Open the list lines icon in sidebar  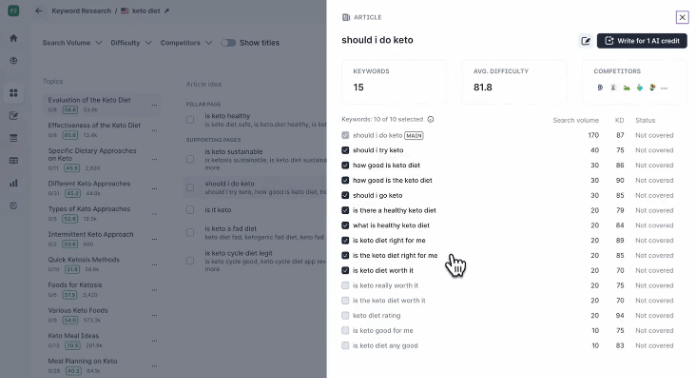[13, 138]
